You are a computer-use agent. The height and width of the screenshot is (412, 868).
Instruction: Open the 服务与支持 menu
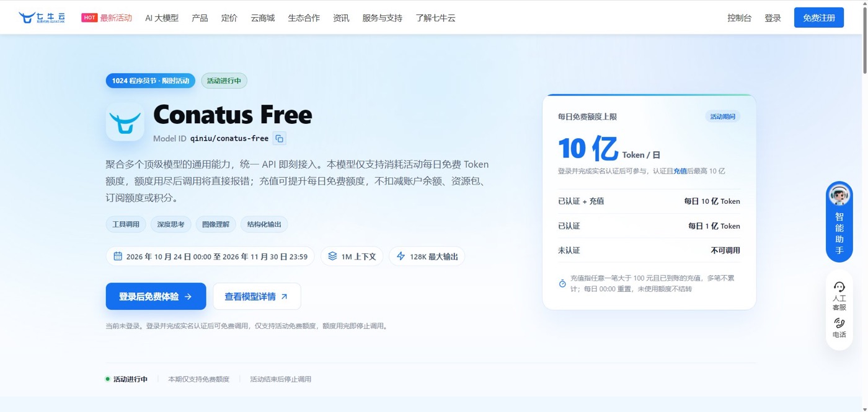[383, 18]
